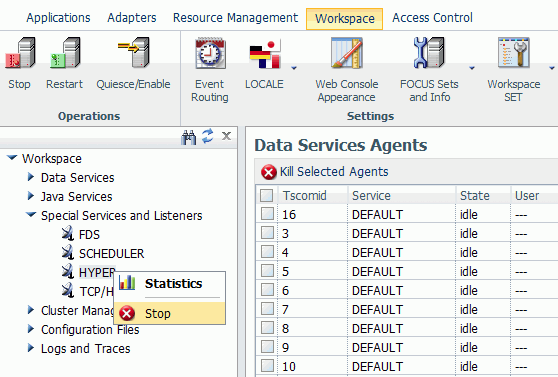The height and width of the screenshot is (377, 558).
Task: Open the Workspace SET dropdown arrow
Action: coord(552,68)
